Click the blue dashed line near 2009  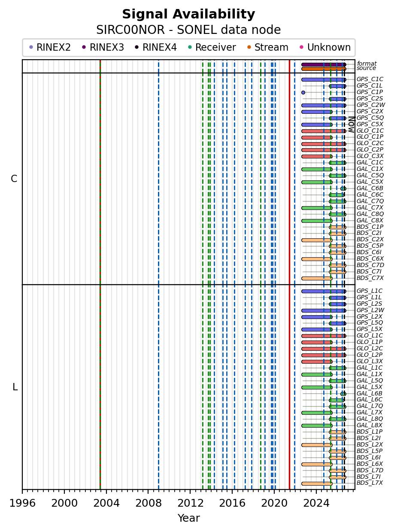click(158, 274)
